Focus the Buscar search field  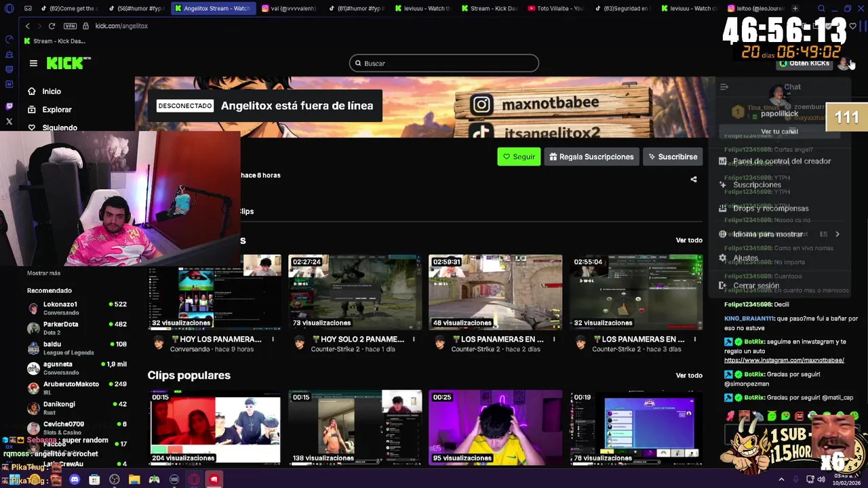(444, 63)
